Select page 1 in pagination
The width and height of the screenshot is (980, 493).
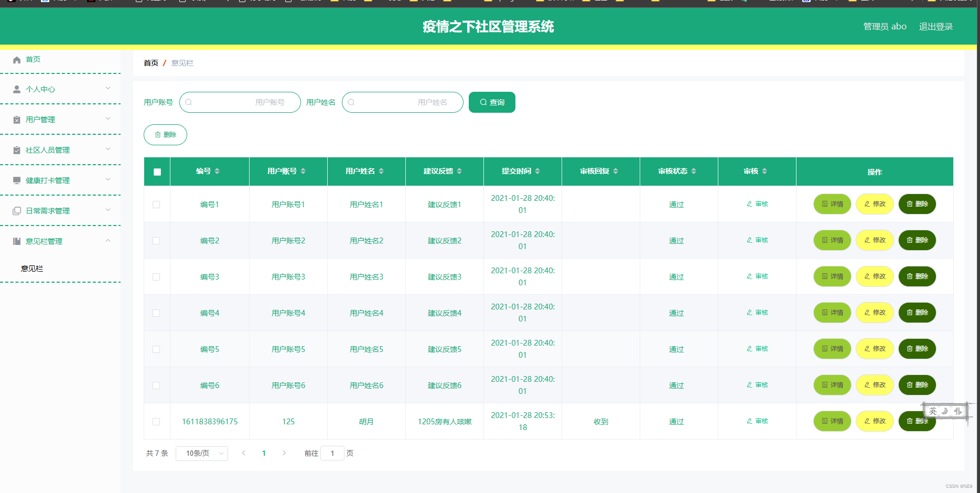coord(264,453)
